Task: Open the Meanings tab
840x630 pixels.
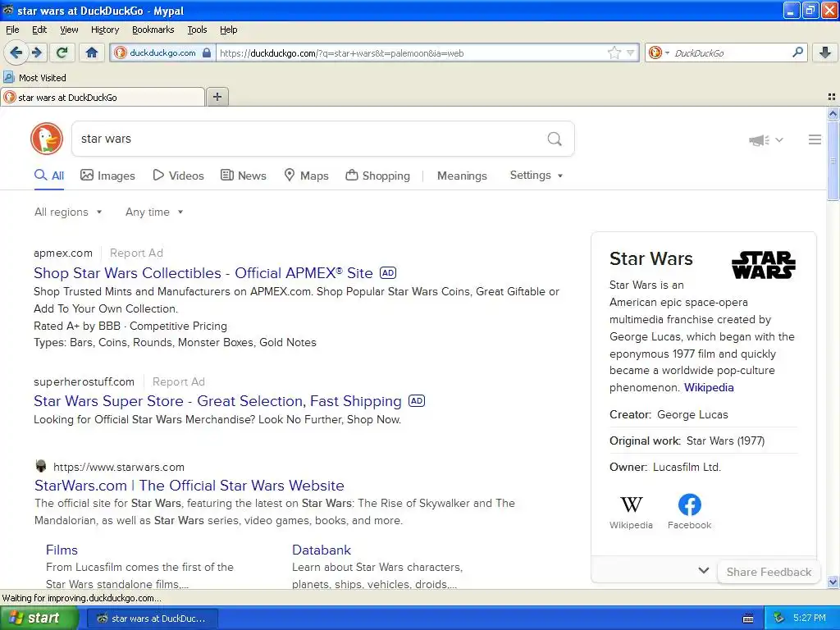Action: pos(462,176)
